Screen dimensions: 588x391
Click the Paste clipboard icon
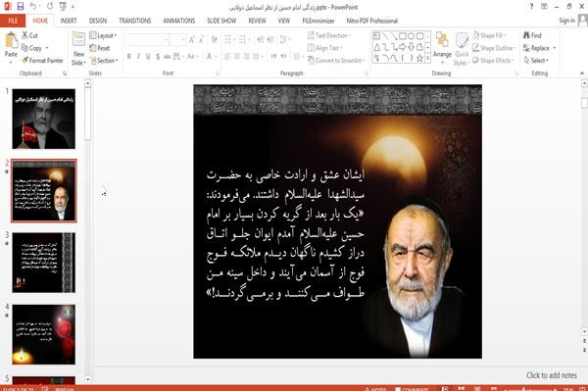(11, 40)
